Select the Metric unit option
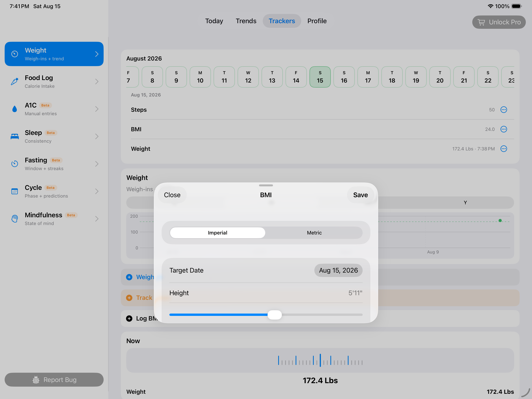The image size is (532, 399). (x=314, y=233)
